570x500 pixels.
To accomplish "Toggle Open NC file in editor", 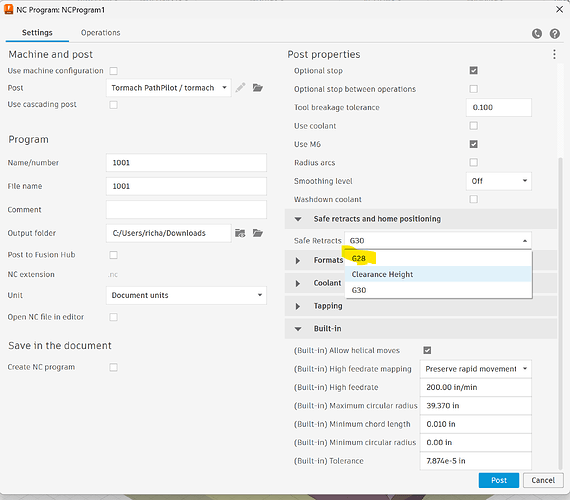I will (113, 317).
